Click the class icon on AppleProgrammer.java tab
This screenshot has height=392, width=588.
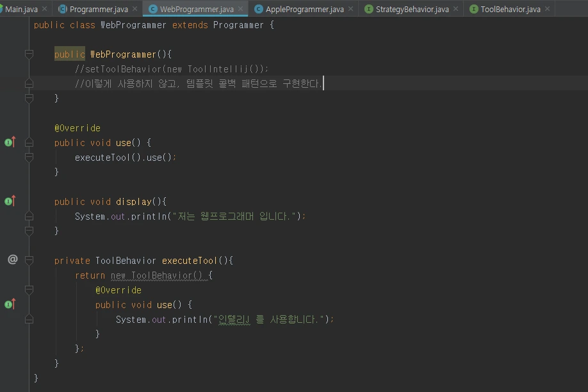pyautogui.click(x=258, y=9)
